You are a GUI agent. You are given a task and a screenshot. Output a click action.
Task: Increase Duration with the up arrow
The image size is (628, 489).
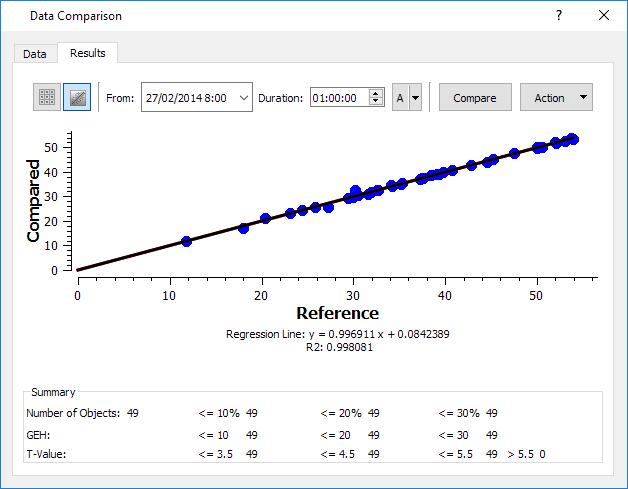pos(376,93)
